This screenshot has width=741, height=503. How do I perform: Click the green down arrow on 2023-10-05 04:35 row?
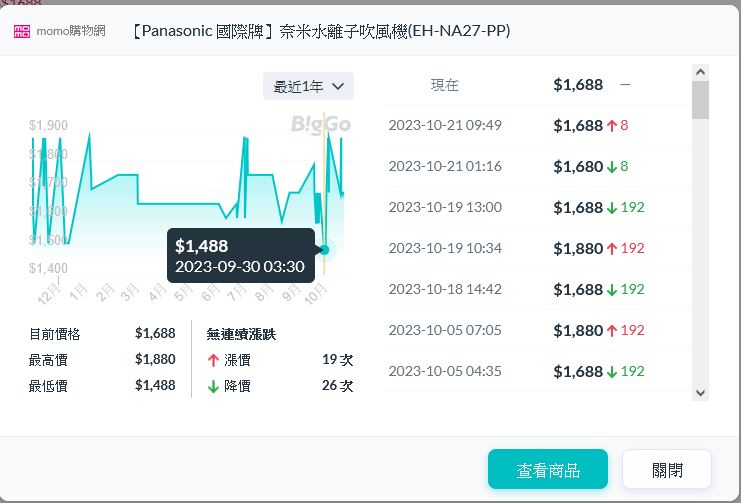pyautogui.click(x=611, y=372)
